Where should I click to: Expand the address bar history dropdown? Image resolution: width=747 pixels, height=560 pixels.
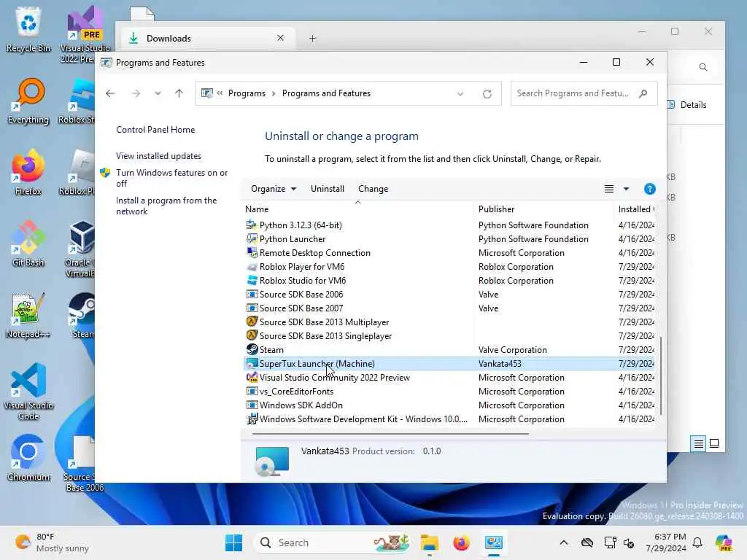click(460, 94)
